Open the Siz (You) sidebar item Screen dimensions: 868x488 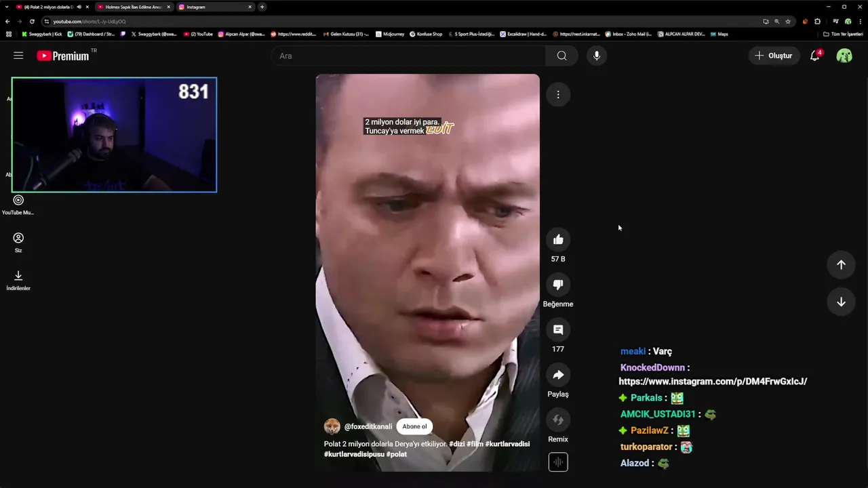point(18,243)
